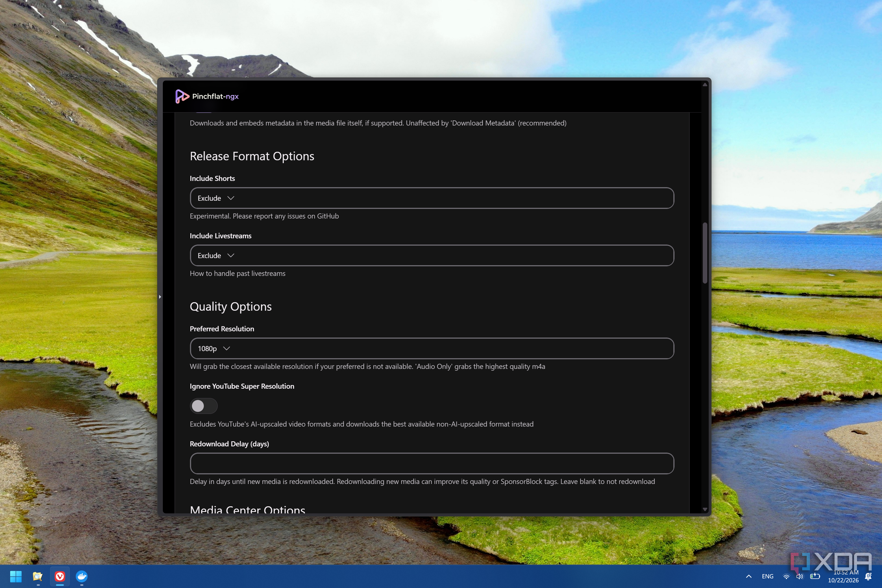Open File Explorer from the taskbar
882x588 pixels.
pos(38,576)
